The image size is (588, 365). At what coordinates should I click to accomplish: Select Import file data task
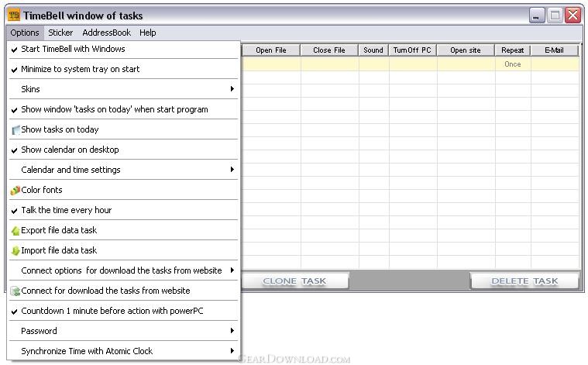123,250
